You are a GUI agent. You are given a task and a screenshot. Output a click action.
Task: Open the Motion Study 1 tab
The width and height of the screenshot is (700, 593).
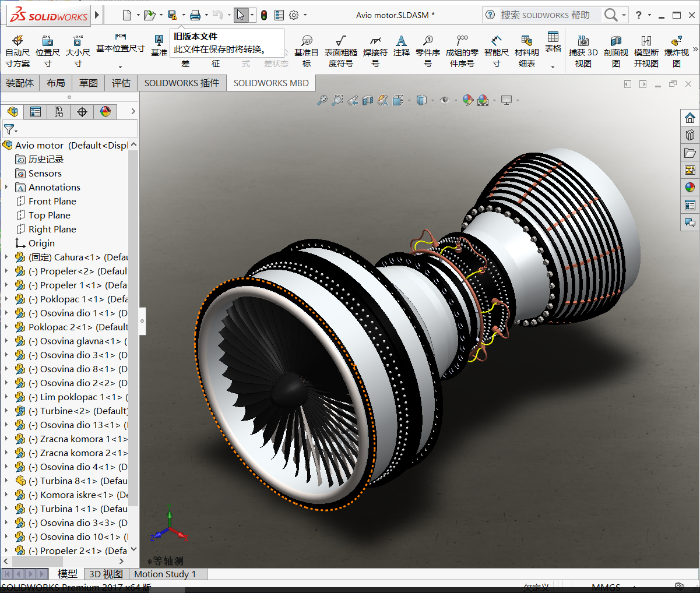pyautogui.click(x=165, y=574)
